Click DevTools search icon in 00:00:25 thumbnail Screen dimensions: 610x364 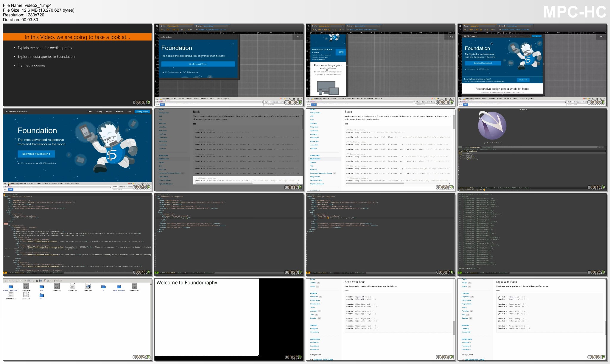pos(157,99)
